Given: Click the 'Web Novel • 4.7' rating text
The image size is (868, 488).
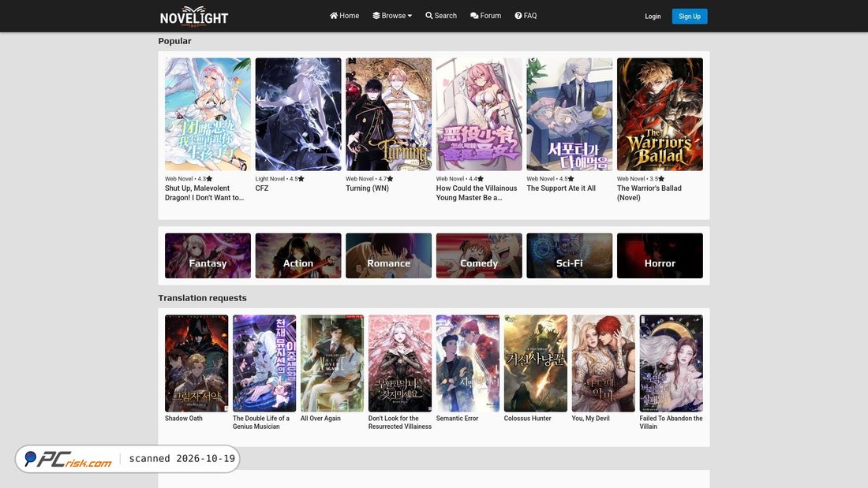Looking at the screenshot, I should pos(369,179).
